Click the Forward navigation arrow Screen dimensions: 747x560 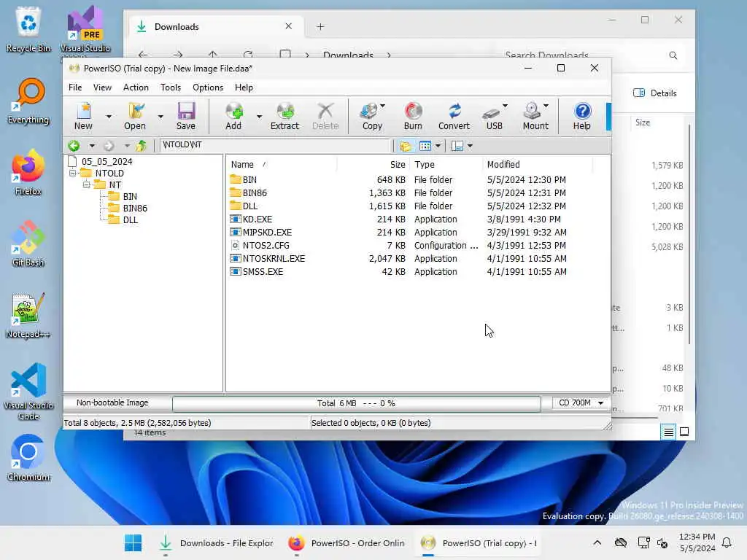pos(109,146)
